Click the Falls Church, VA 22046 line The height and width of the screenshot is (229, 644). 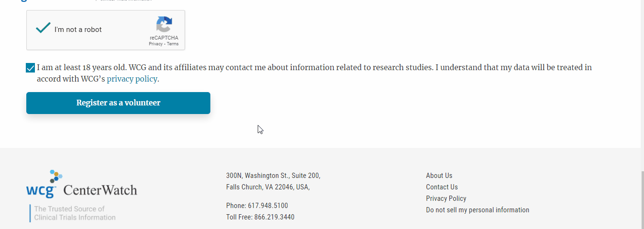268,187
